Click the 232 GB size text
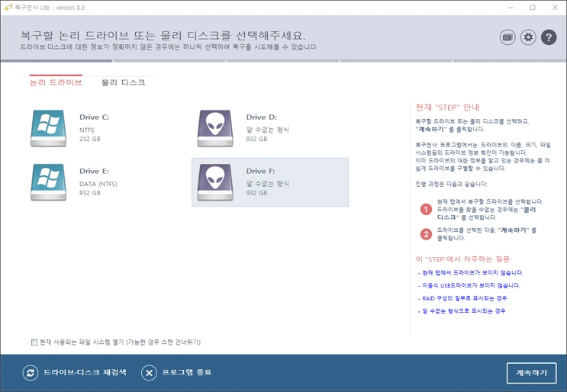This screenshot has width=567, height=392. pyautogui.click(x=90, y=139)
